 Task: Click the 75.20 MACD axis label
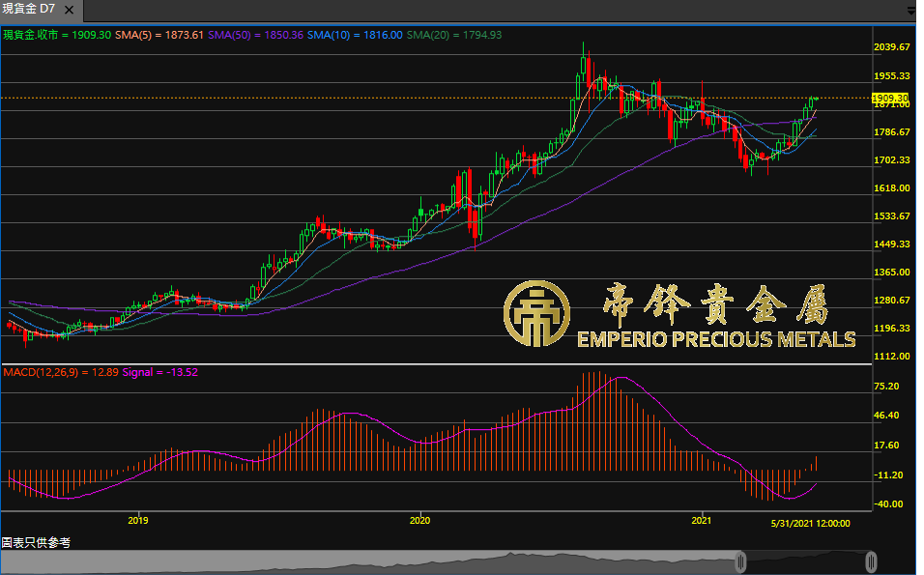(x=886, y=387)
